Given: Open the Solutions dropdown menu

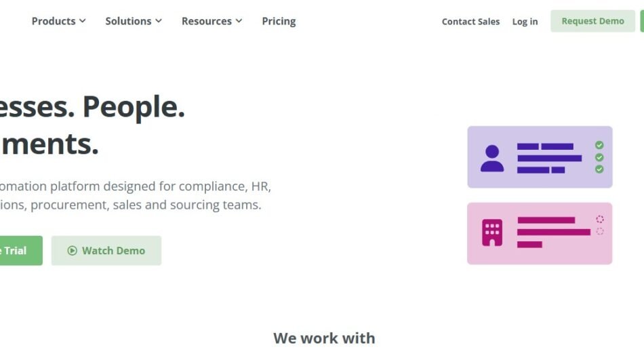Looking at the screenshot, I should click(x=134, y=21).
